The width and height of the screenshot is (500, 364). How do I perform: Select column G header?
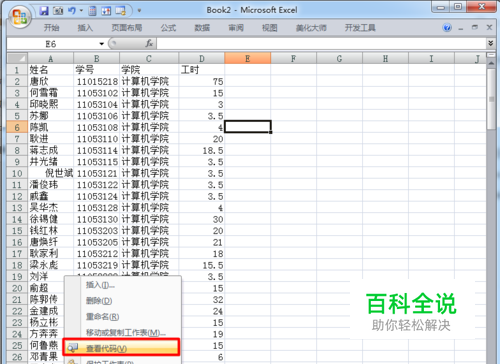pos(339,59)
